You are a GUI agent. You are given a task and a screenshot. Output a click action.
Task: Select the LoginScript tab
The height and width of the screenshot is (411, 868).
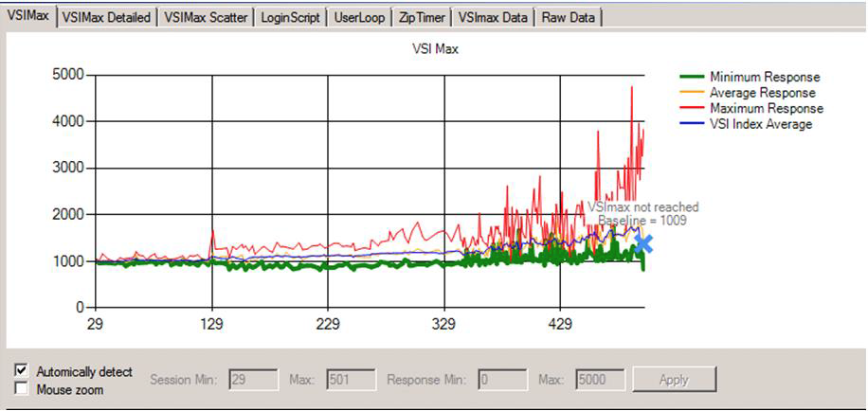tap(291, 18)
